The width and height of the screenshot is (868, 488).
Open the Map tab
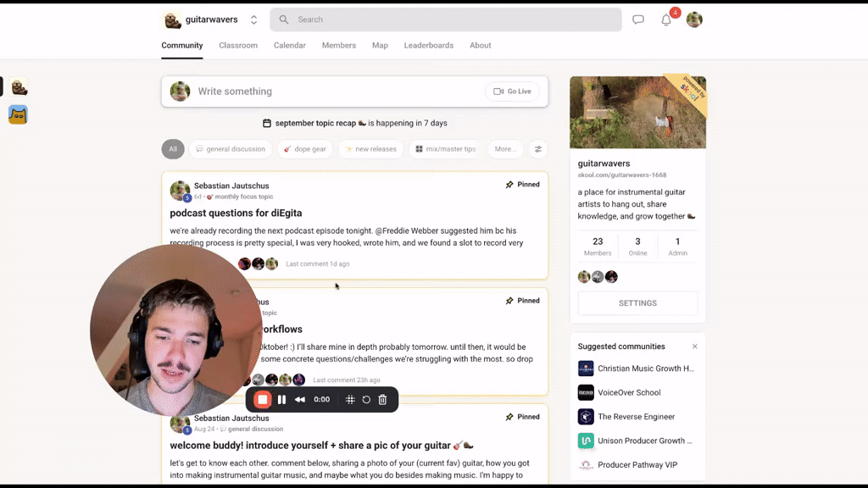(380, 46)
